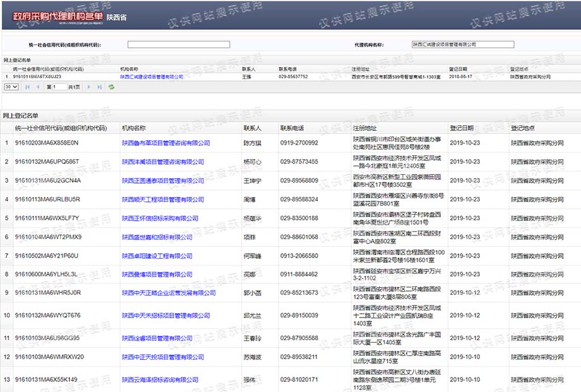Open the 30 rows-per-page dropdown
The image size is (581, 392).
11,86
